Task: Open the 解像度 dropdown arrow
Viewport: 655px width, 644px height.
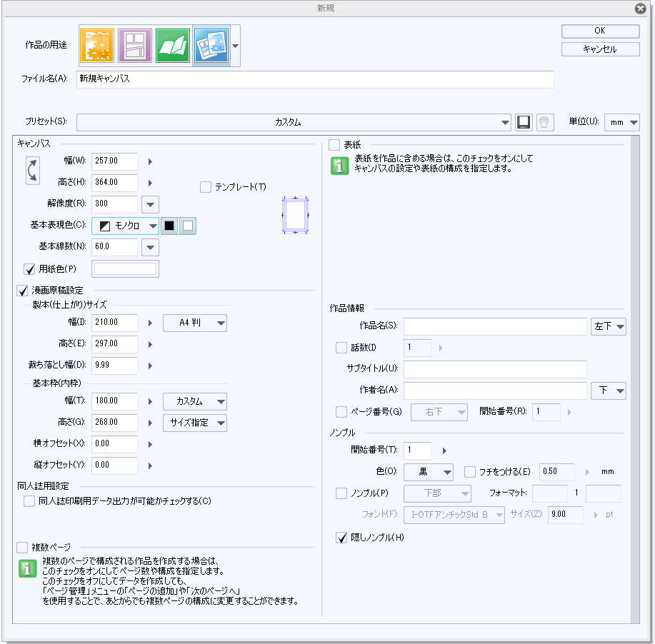Action: (151, 205)
